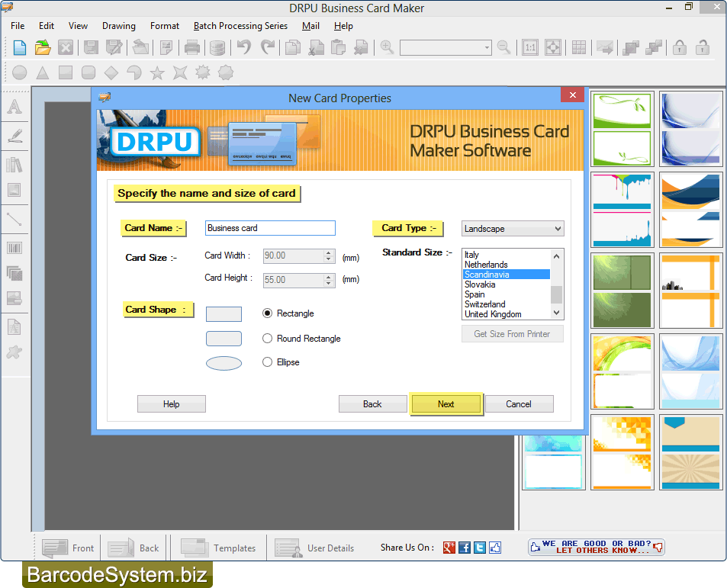727x588 pixels.
Task: Open the Card Type Landscape dropdown
Action: click(513, 229)
